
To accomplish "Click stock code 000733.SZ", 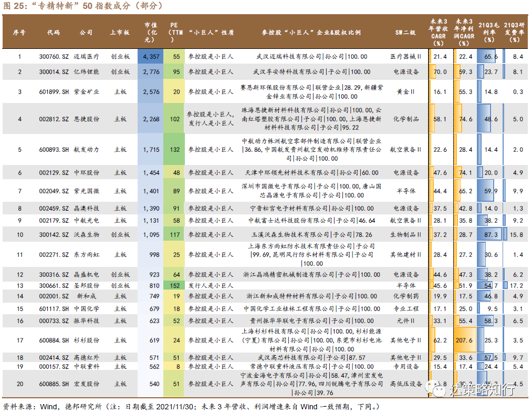I will click(54, 321).
